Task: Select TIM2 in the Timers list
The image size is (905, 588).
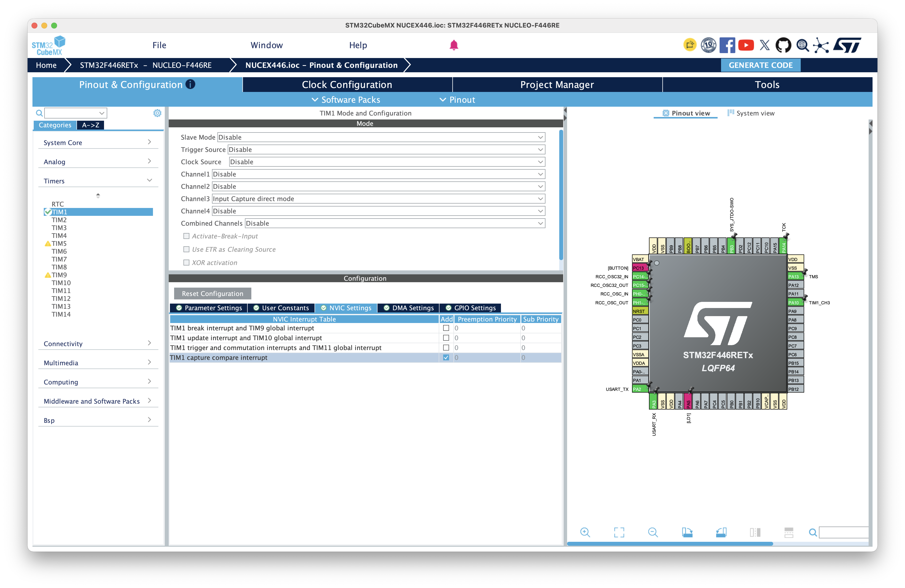Action: pyautogui.click(x=59, y=220)
